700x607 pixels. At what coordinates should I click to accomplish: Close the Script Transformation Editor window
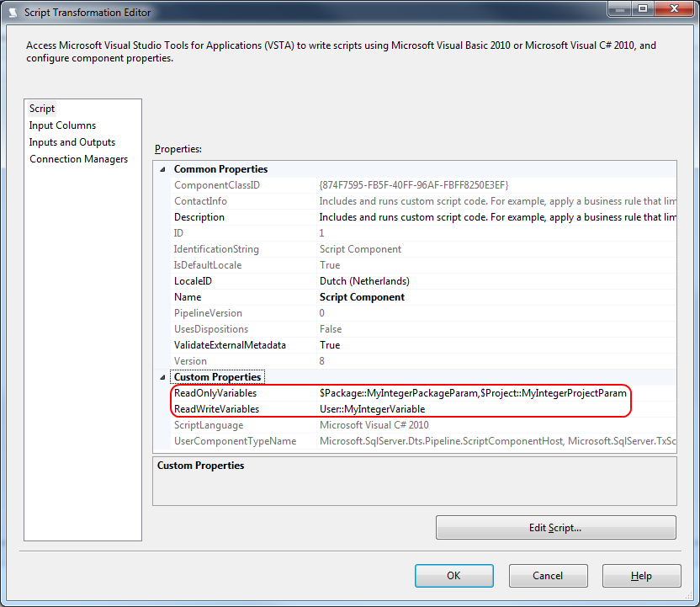click(675, 9)
